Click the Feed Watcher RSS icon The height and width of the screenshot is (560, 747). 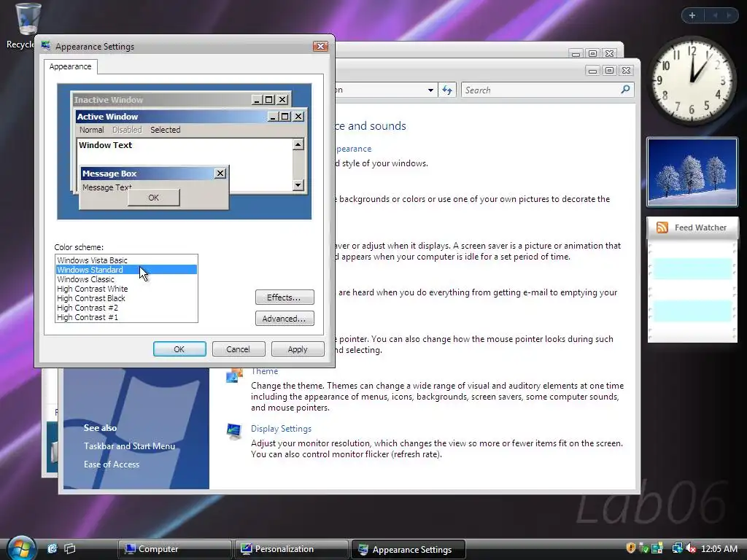[x=662, y=227]
